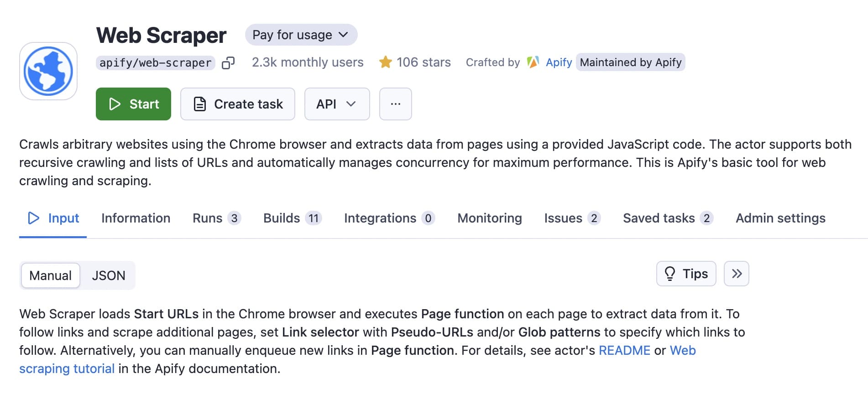Select the Input tab
The width and height of the screenshot is (868, 394).
pyautogui.click(x=53, y=218)
